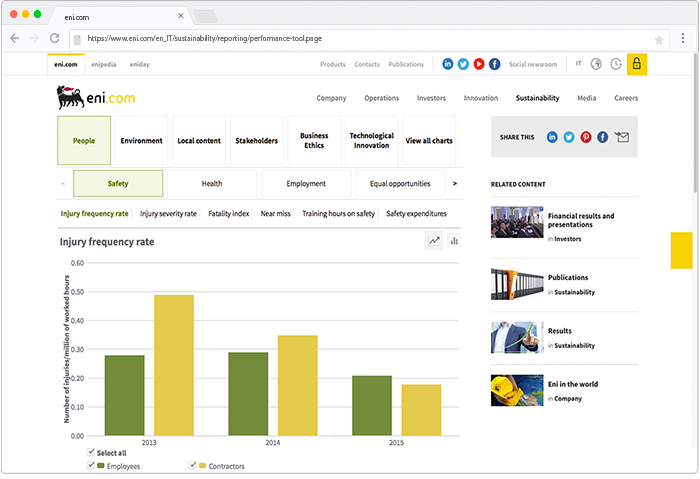The height and width of the screenshot is (479, 700).
Task: Share page via Pinterest icon
Action: pyautogui.click(x=586, y=137)
